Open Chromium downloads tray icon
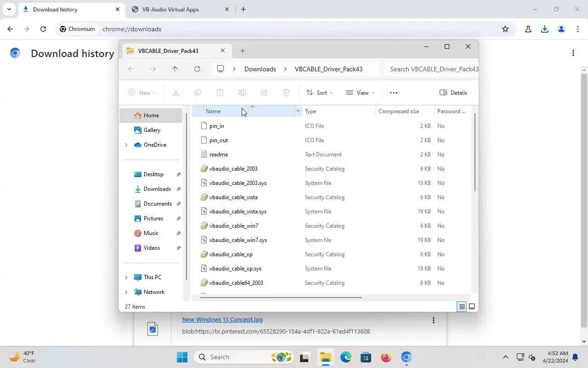Image resolution: width=588 pixels, height=368 pixels. [545, 29]
